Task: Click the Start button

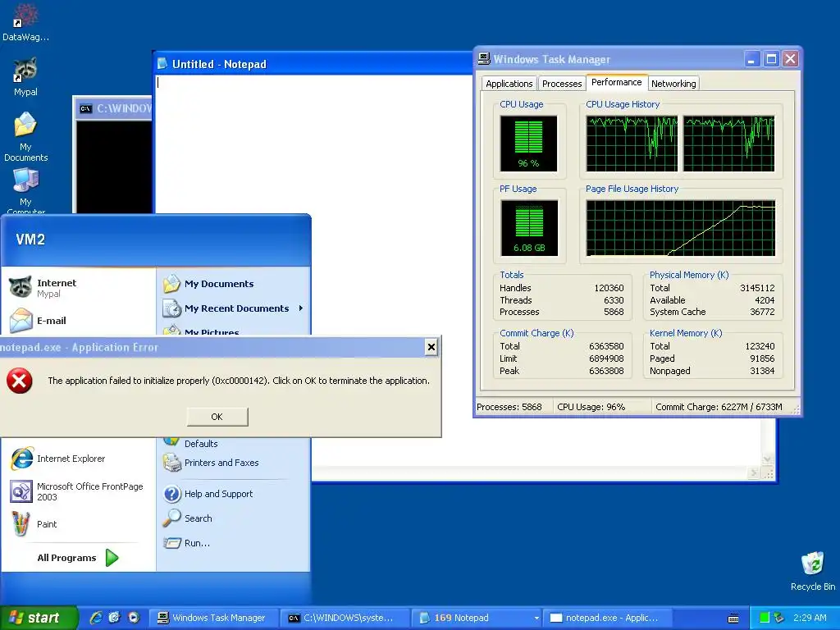Action: tap(38, 618)
